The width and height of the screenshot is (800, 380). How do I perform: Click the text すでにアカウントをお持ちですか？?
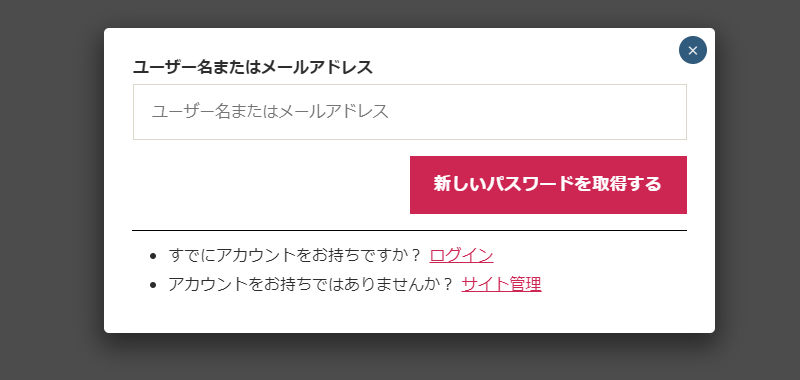(x=295, y=255)
